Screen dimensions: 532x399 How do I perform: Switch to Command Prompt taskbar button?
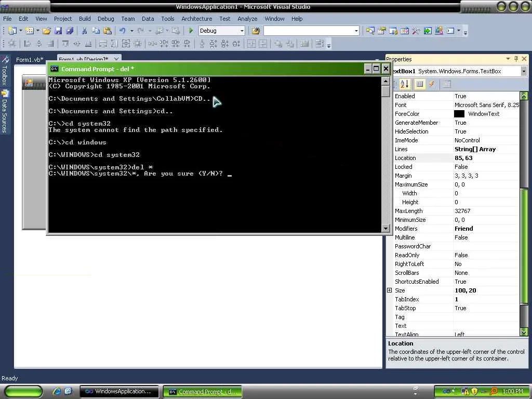click(202, 392)
